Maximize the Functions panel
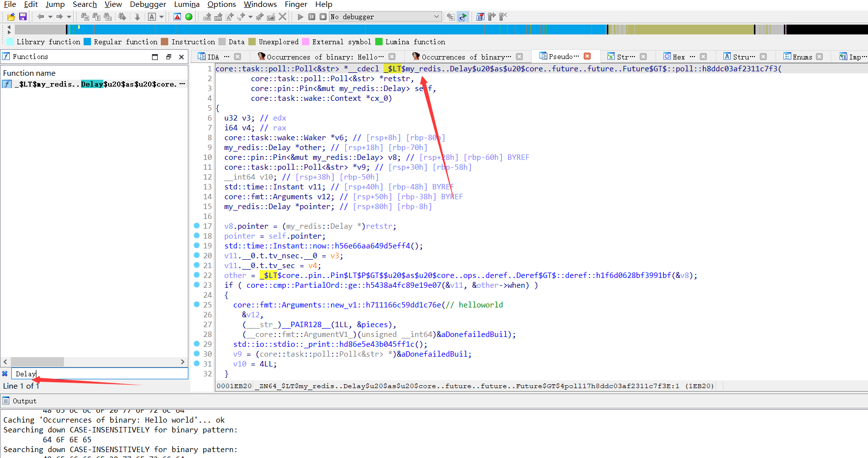This screenshot has height=458, width=868. pos(155,57)
